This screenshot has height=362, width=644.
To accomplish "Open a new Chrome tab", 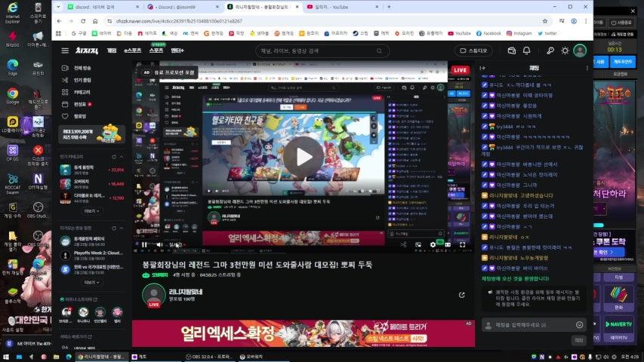I will click(x=389, y=7).
